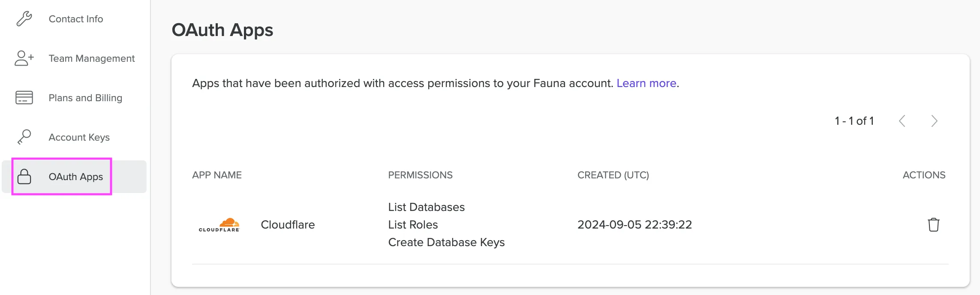Click the CREATED (UTC) column header
Image resolution: width=980 pixels, height=295 pixels.
click(x=613, y=175)
